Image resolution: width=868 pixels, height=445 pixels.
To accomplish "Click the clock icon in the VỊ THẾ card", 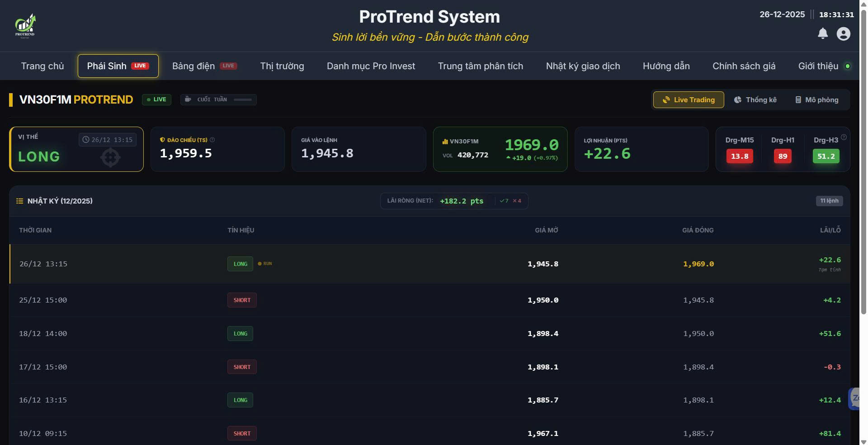I will [85, 139].
